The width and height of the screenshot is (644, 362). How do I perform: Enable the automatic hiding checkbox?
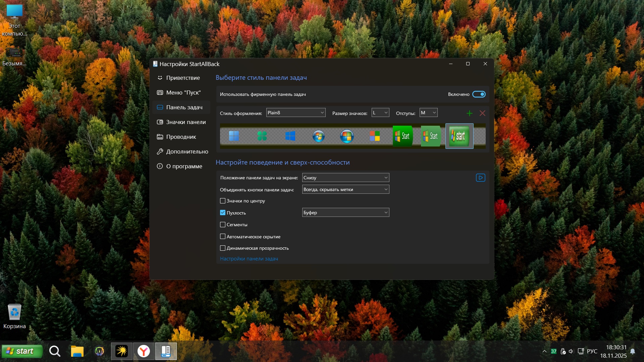(x=223, y=236)
